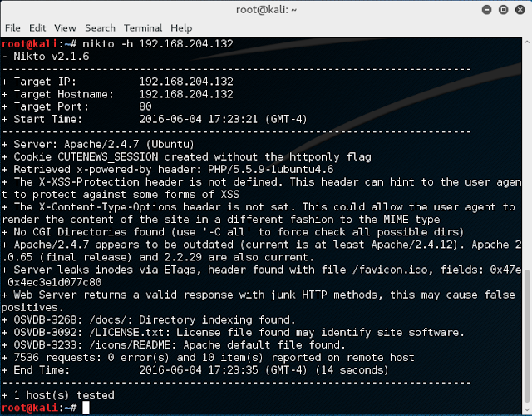Minimize the terminal window
Screen dimensions: 532x416
486,10
